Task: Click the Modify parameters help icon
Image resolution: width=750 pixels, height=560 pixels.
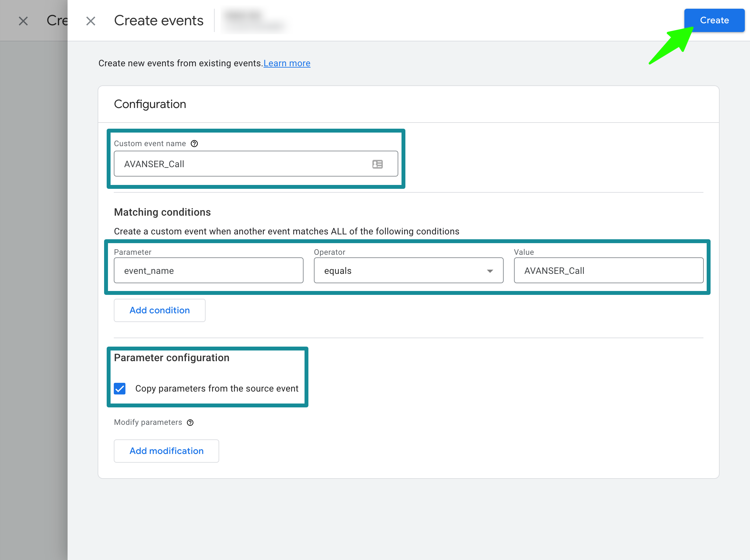Action: click(190, 422)
